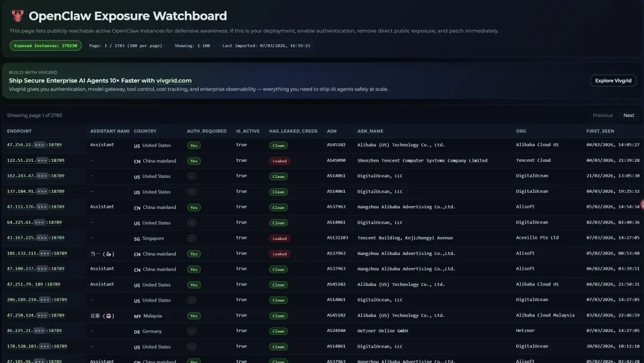Open endpoint 43.167.225 link
This screenshot has height=363, width=644.
pyautogui.click(x=35, y=238)
